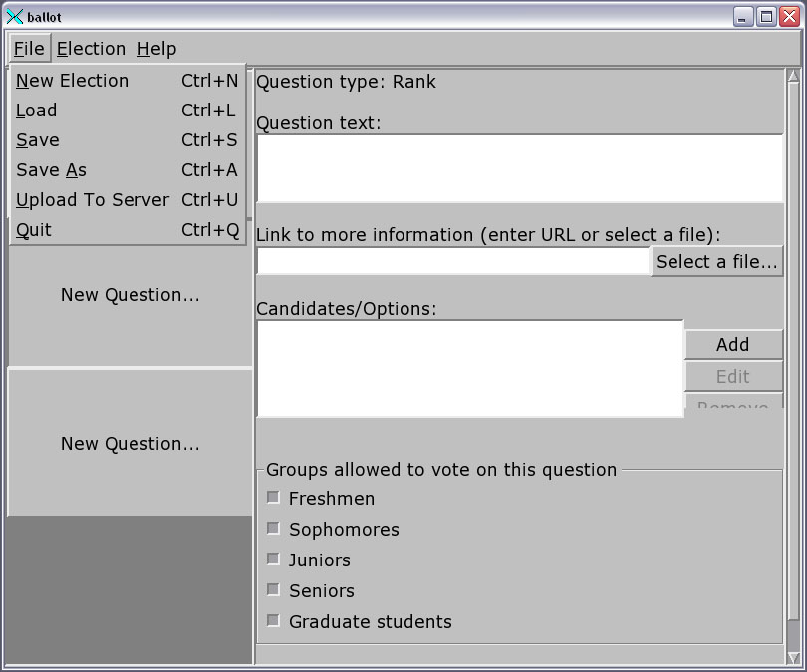Open the Election menu

[91, 49]
